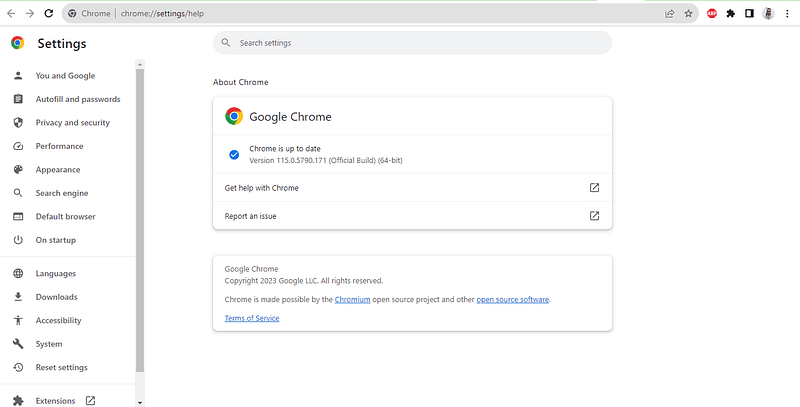Click the sidebar scroll up arrow
This screenshot has height=407, width=800.
140,64
